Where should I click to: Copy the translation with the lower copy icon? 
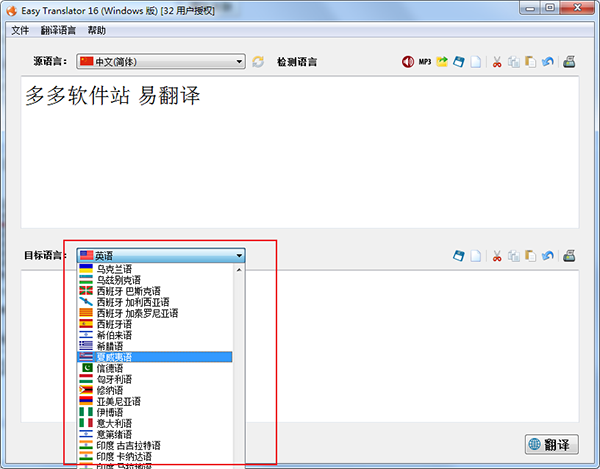pyautogui.click(x=514, y=256)
